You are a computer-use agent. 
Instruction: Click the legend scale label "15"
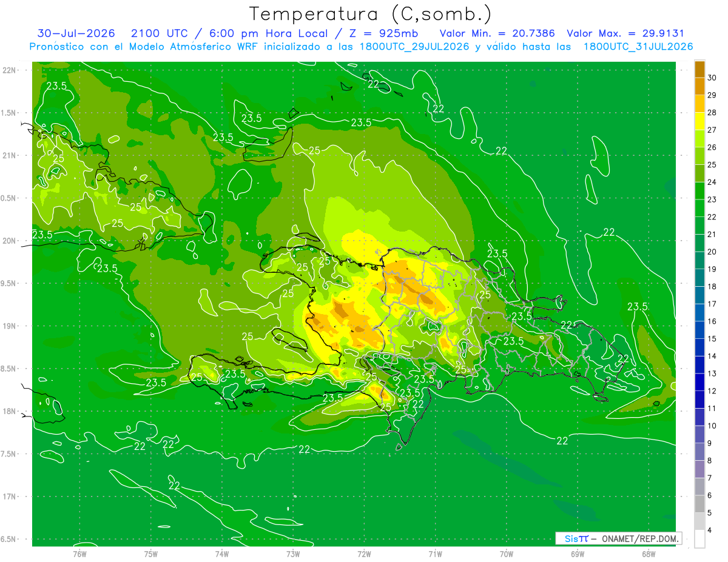pos(712,339)
